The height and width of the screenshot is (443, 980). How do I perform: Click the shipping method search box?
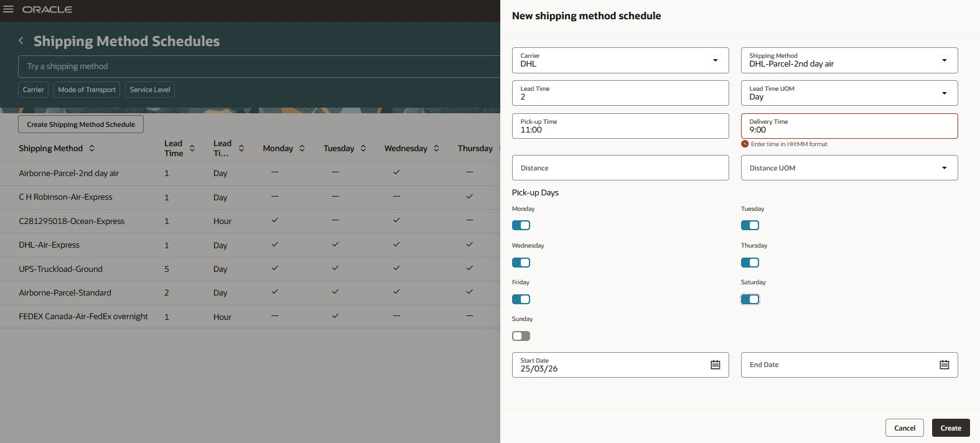(x=259, y=67)
